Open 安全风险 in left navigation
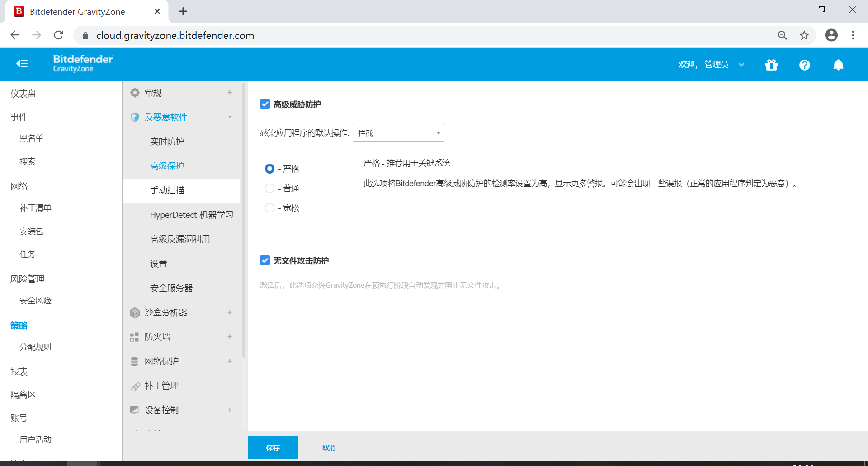Image resolution: width=868 pixels, height=466 pixels. point(35,301)
